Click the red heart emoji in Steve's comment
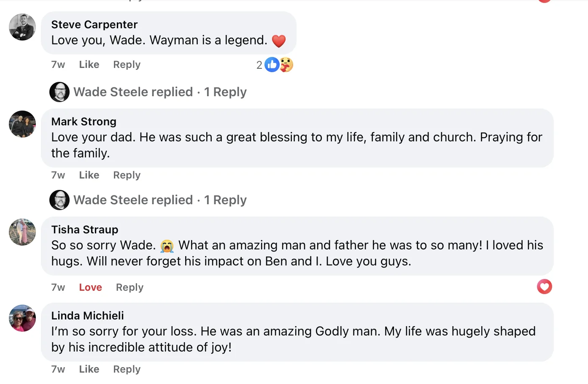The image size is (588, 384). (x=279, y=41)
